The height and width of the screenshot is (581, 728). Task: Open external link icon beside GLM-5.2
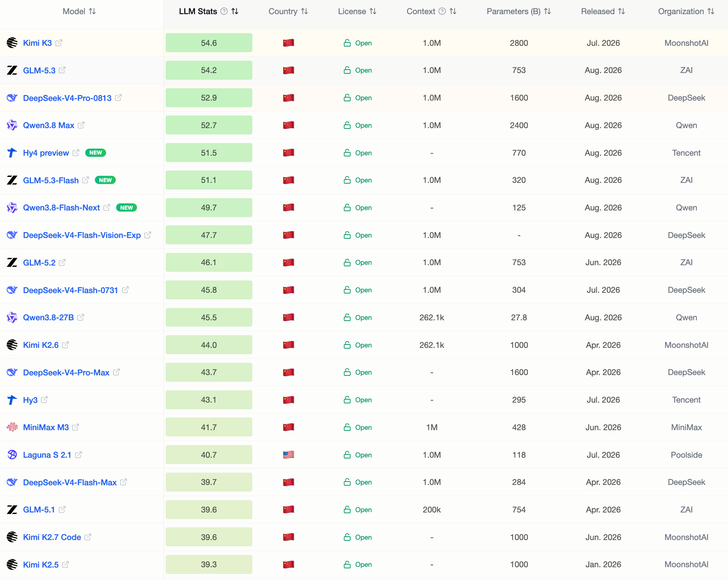62,263
